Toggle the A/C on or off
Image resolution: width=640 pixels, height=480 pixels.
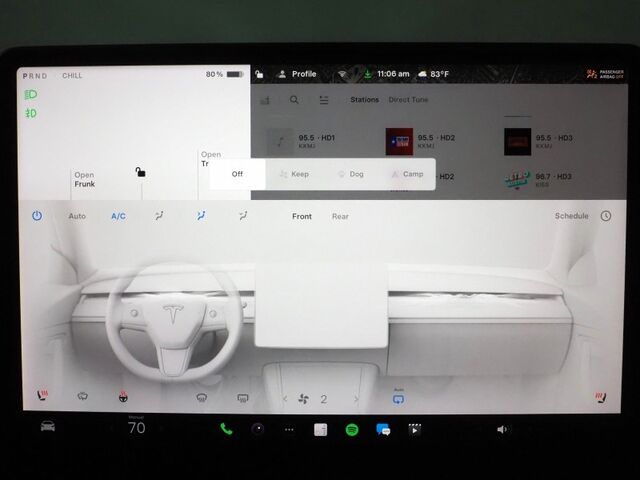click(x=118, y=216)
